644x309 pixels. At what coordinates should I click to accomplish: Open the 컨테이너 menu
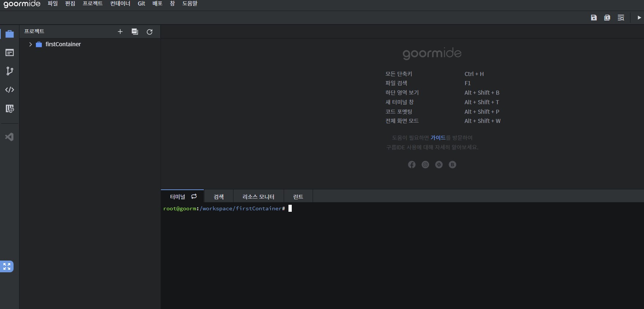point(120,4)
